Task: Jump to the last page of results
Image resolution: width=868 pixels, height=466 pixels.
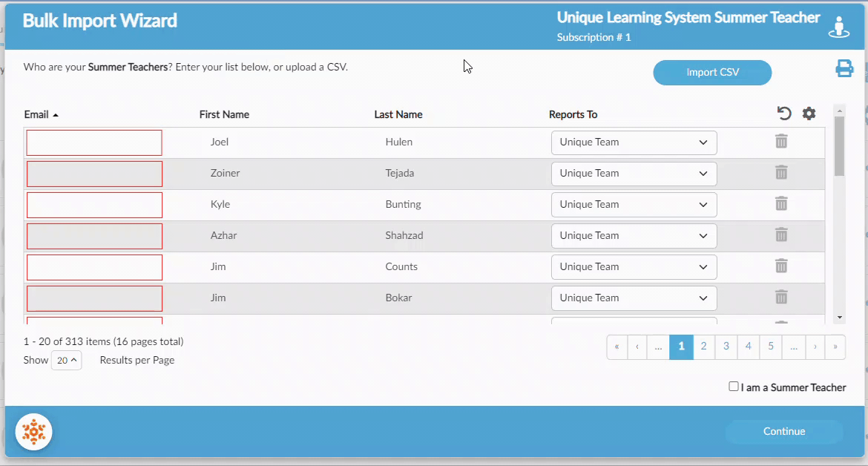Action: pyautogui.click(x=835, y=347)
